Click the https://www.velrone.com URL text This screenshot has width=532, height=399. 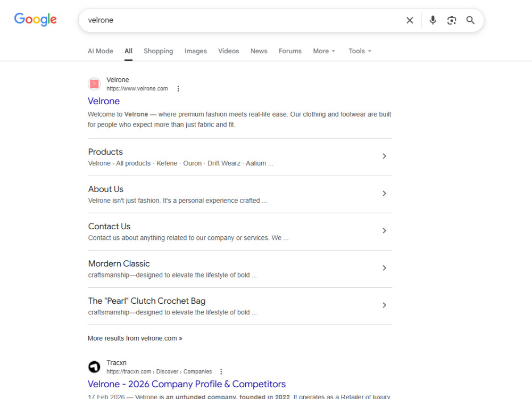137,88
